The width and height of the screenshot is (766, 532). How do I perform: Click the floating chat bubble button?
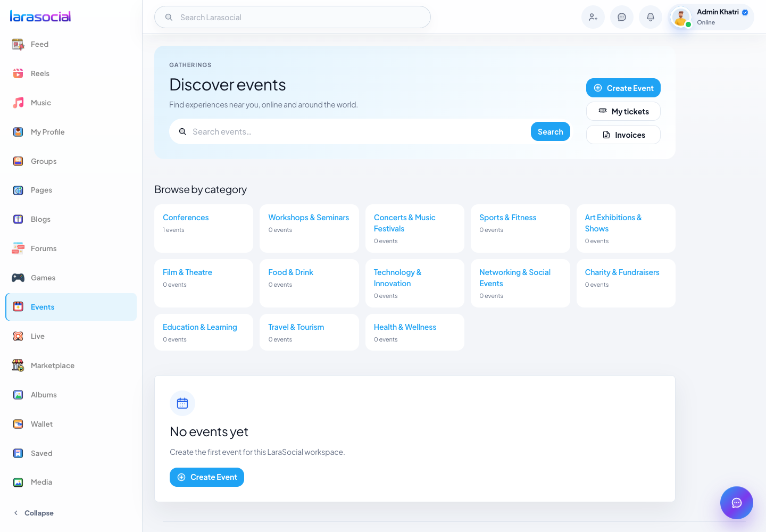(737, 503)
